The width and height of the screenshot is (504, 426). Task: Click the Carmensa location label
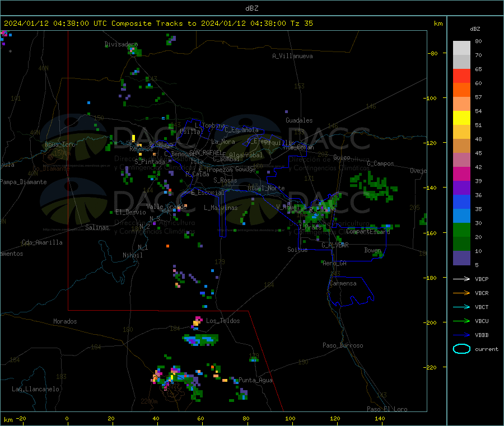click(343, 283)
